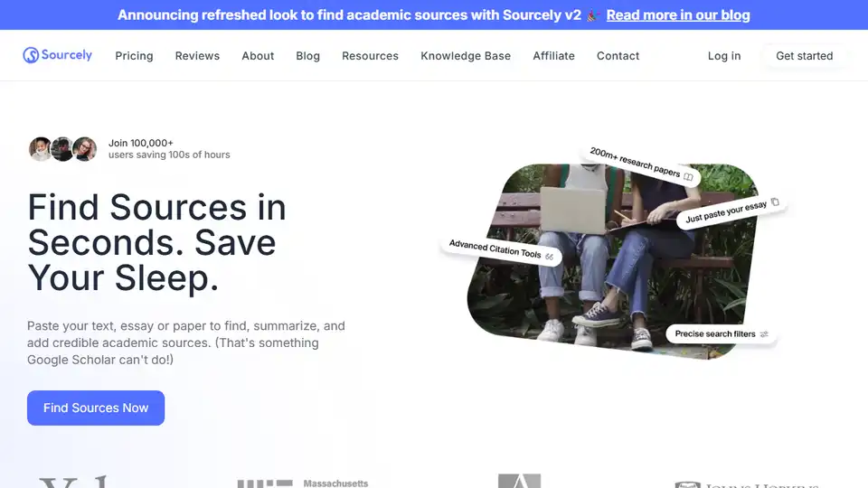Click the filter sliders icon on search filters tag

(x=764, y=334)
